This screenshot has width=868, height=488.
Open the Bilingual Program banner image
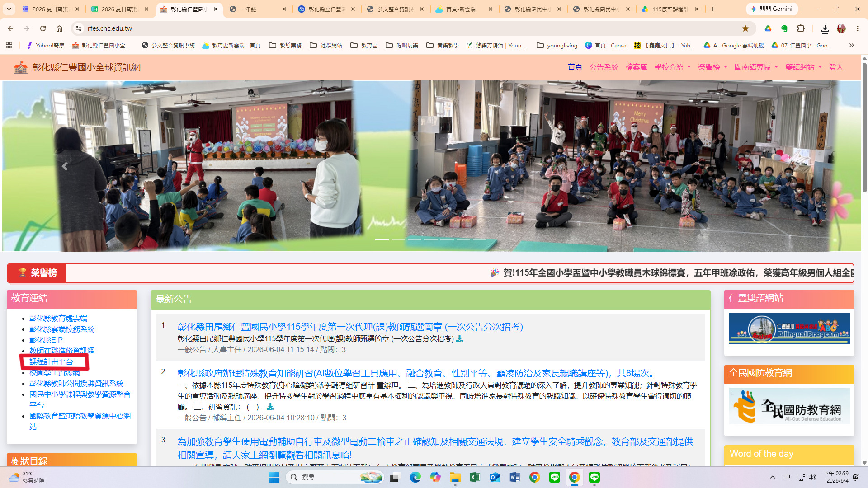tap(789, 328)
